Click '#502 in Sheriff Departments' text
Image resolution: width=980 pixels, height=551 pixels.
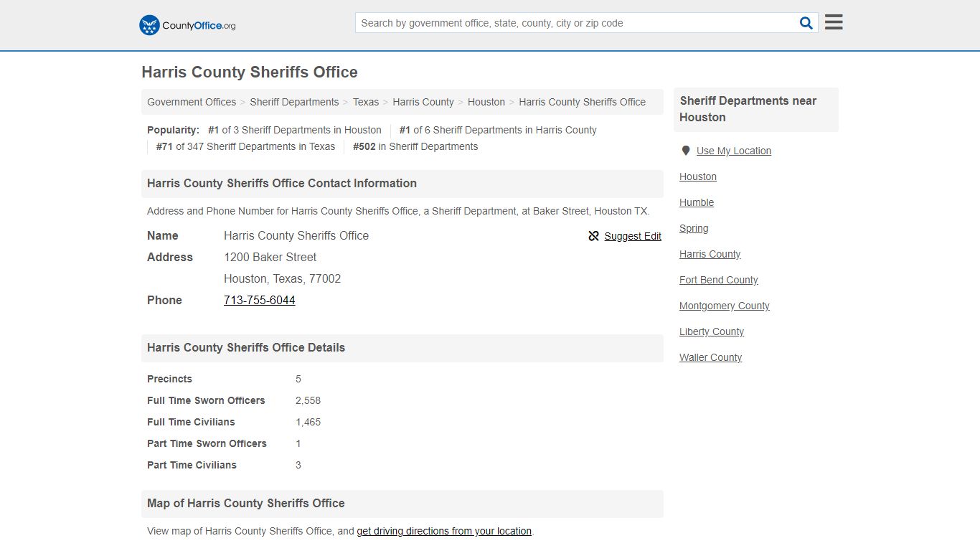click(415, 146)
